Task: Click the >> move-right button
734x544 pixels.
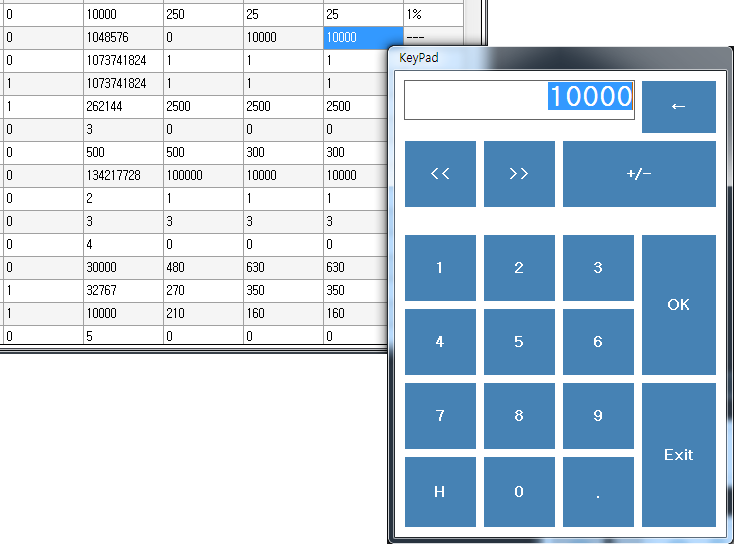Action: (519, 174)
